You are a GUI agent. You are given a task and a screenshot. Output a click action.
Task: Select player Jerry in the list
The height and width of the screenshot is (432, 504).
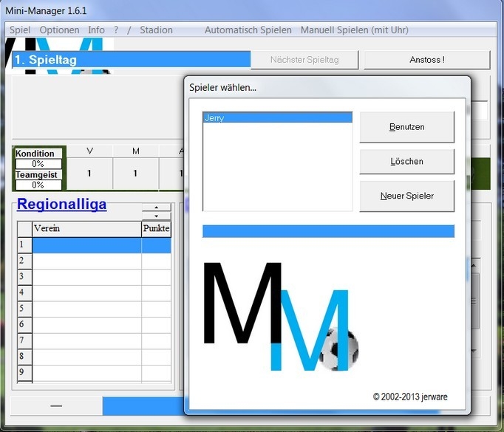click(277, 117)
